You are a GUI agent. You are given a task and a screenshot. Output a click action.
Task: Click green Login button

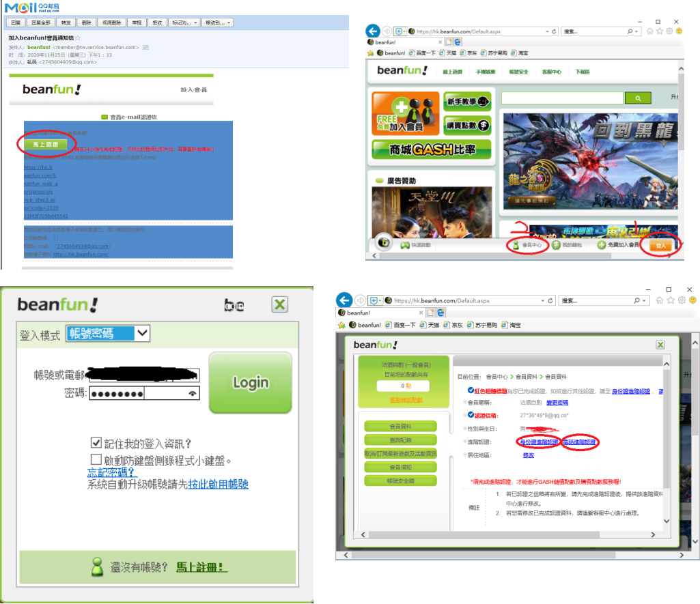(251, 382)
